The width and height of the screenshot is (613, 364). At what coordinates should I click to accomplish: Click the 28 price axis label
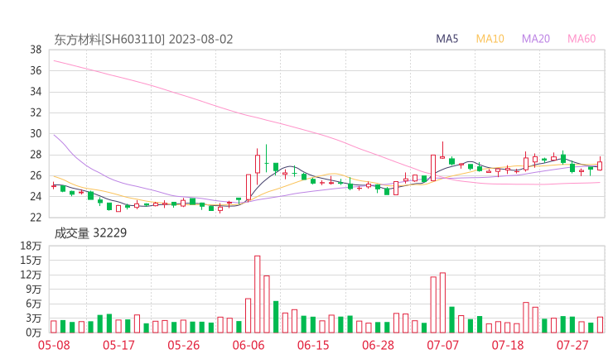click(36, 155)
